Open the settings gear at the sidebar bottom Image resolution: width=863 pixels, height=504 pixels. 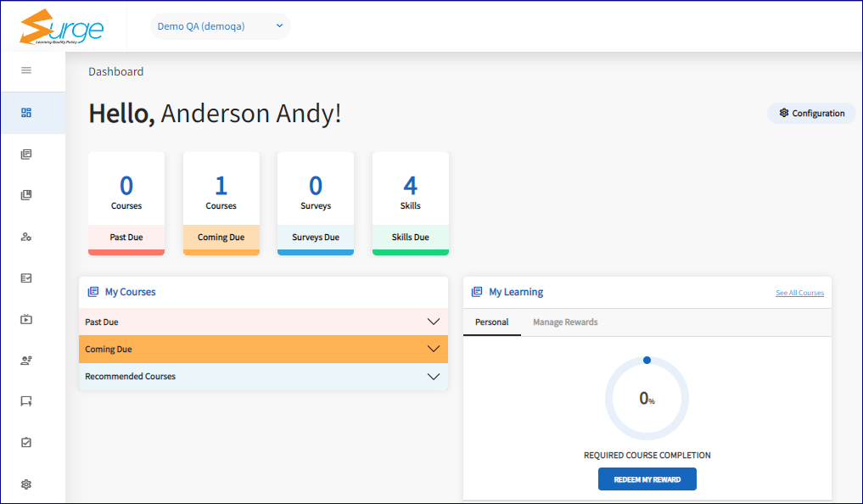pos(25,484)
